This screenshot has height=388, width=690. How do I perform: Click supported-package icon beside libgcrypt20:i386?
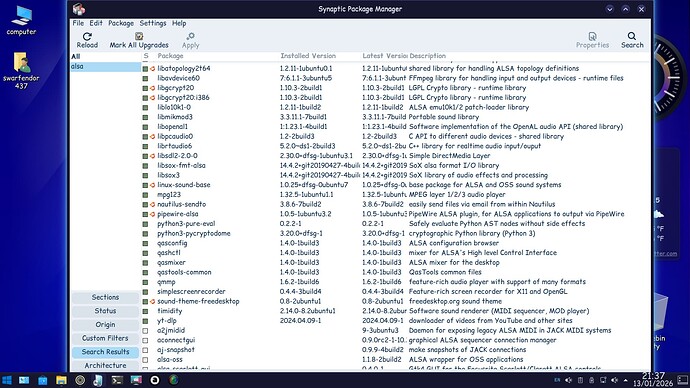[x=153, y=98]
